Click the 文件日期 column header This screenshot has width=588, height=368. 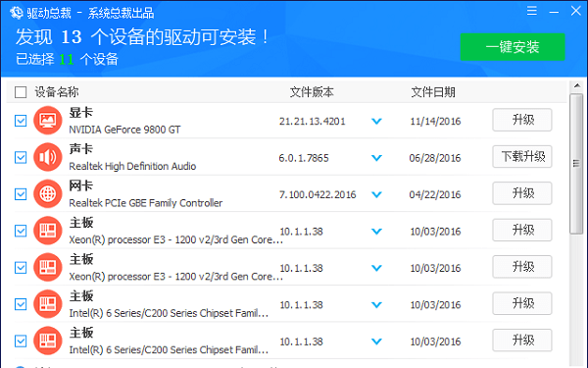[433, 92]
